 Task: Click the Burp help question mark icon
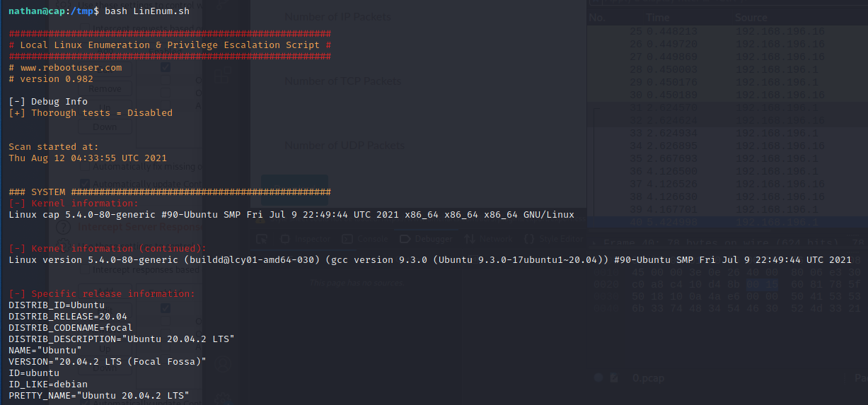[x=63, y=227]
